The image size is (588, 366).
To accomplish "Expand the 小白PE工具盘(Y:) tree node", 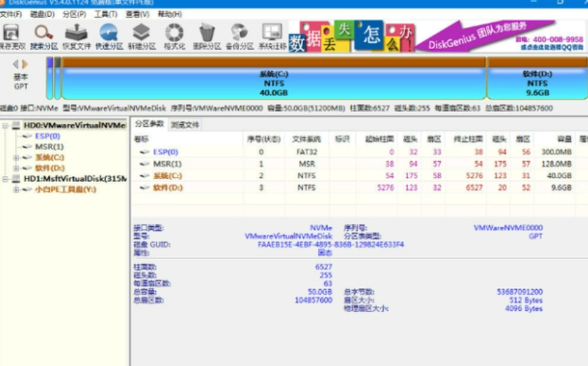I will pos(16,190).
